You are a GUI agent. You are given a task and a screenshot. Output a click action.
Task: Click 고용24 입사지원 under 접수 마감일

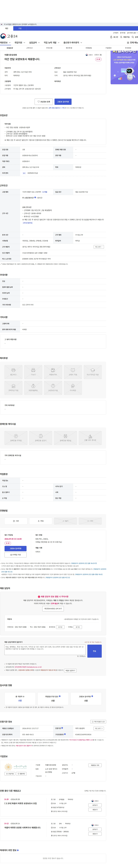[x=15, y=549]
